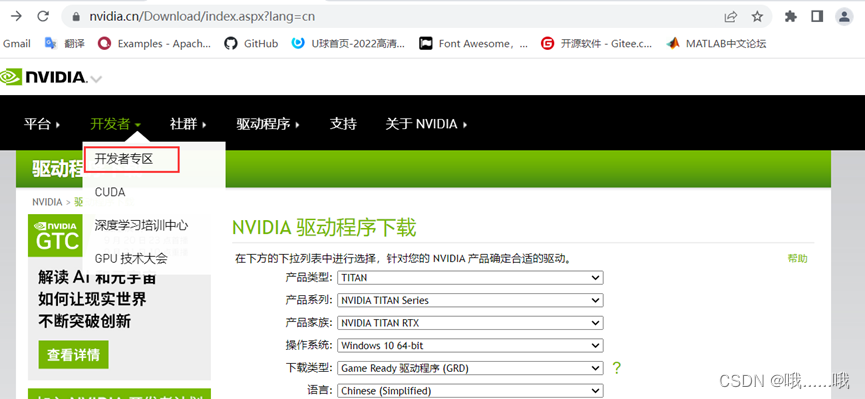Screen dimensions: 865x399
Task: Open the 关于 NVIDIA menu
Action: pos(426,124)
